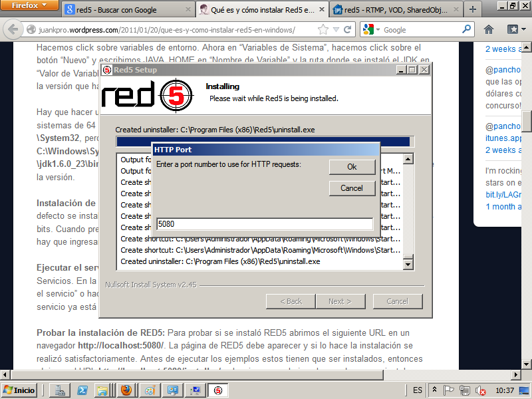Image resolution: width=532 pixels, height=399 pixels.
Task: Close the 'red5 - Buscar con Google' tab
Action: [x=188, y=10]
